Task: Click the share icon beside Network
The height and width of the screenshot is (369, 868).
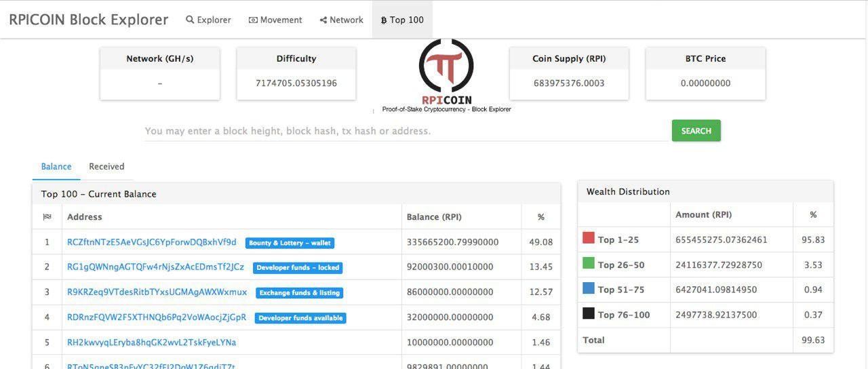Action: [323, 20]
